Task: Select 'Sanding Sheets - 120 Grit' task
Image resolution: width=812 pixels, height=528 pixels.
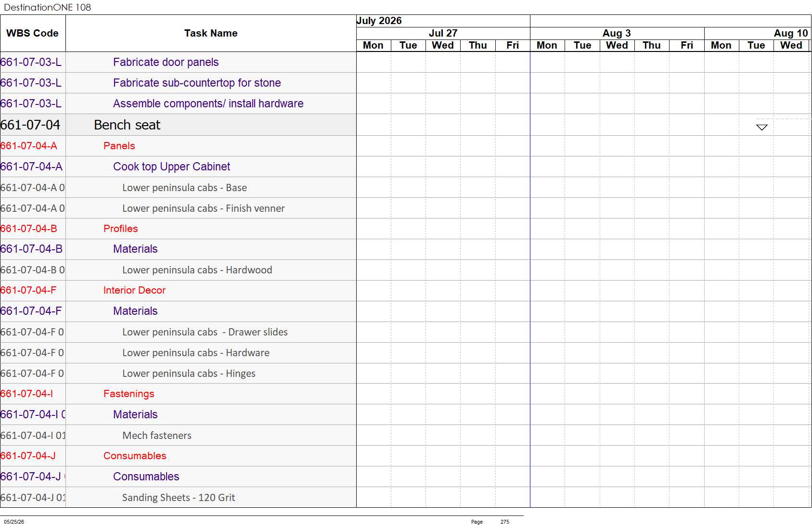Action: pos(179,498)
